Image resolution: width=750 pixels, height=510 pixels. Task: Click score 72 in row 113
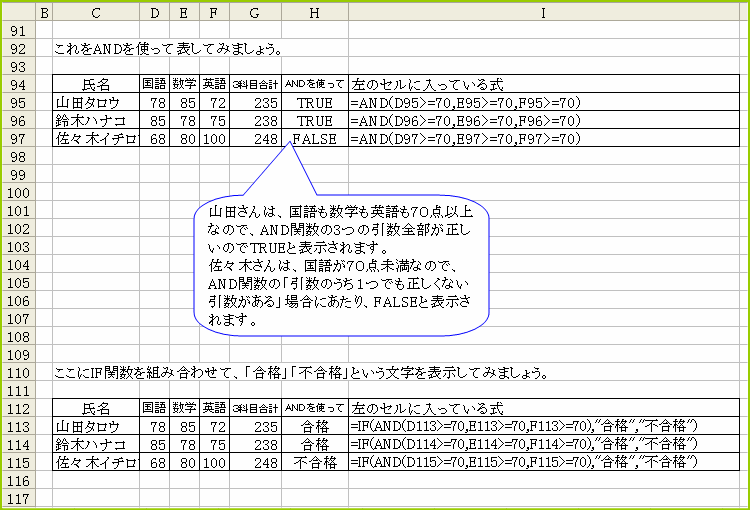(214, 427)
